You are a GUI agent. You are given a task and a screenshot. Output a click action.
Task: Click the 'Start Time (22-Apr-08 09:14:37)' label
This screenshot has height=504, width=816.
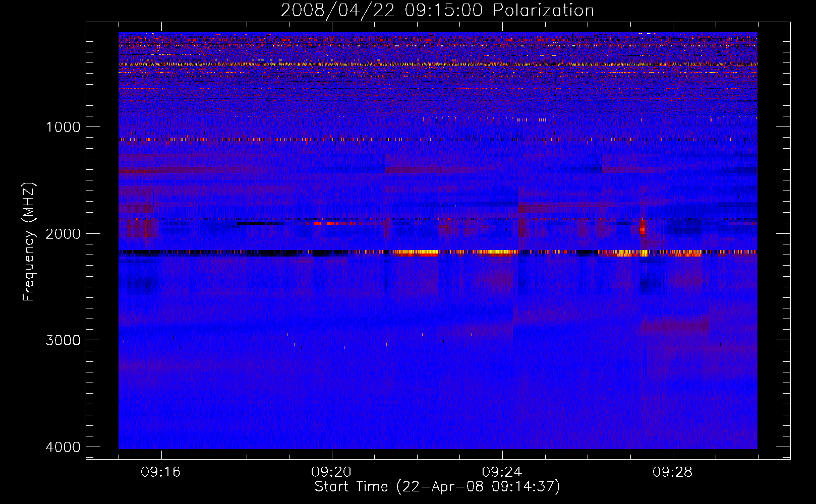point(437,487)
